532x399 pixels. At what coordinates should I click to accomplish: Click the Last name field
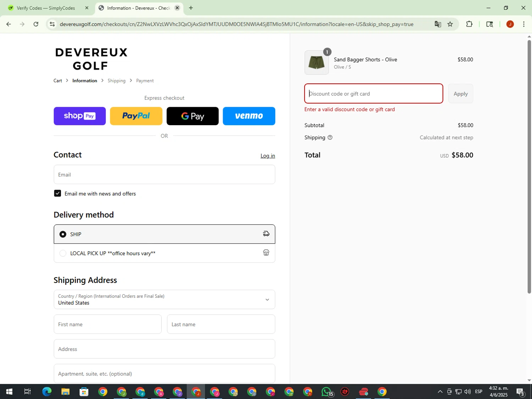(x=221, y=324)
